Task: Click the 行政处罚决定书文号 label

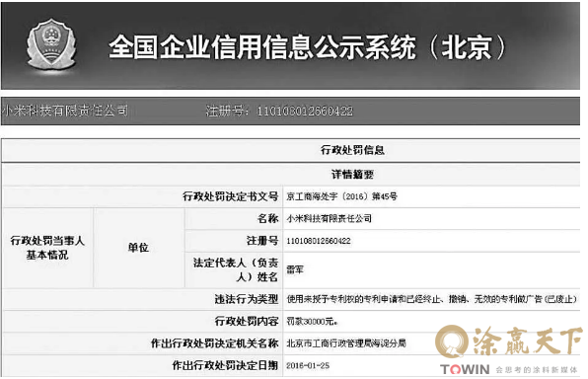Action: pos(230,196)
